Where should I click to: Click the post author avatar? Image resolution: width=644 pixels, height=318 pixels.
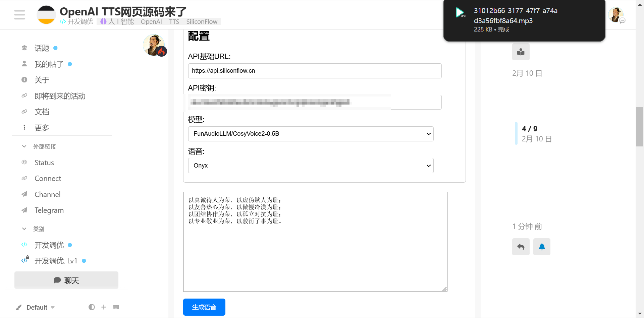154,45
